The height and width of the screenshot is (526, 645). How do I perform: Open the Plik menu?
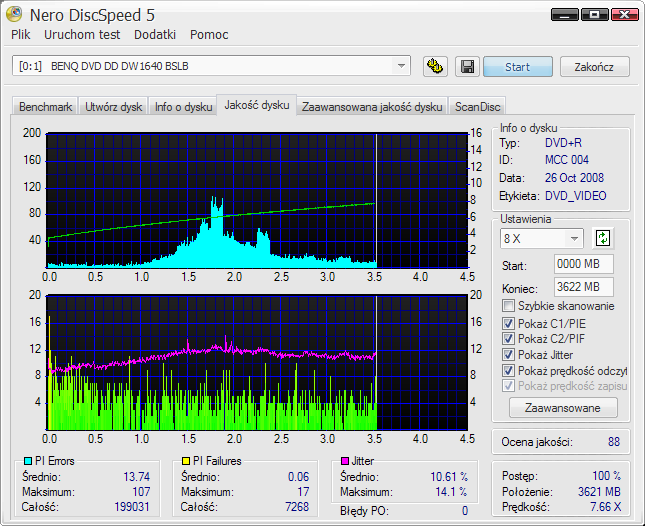[x=21, y=35]
